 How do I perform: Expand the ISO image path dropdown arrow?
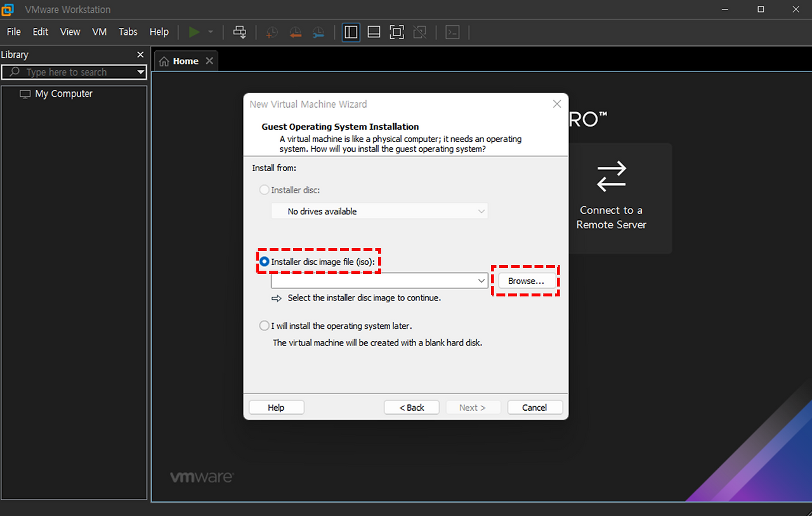tap(481, 280)
